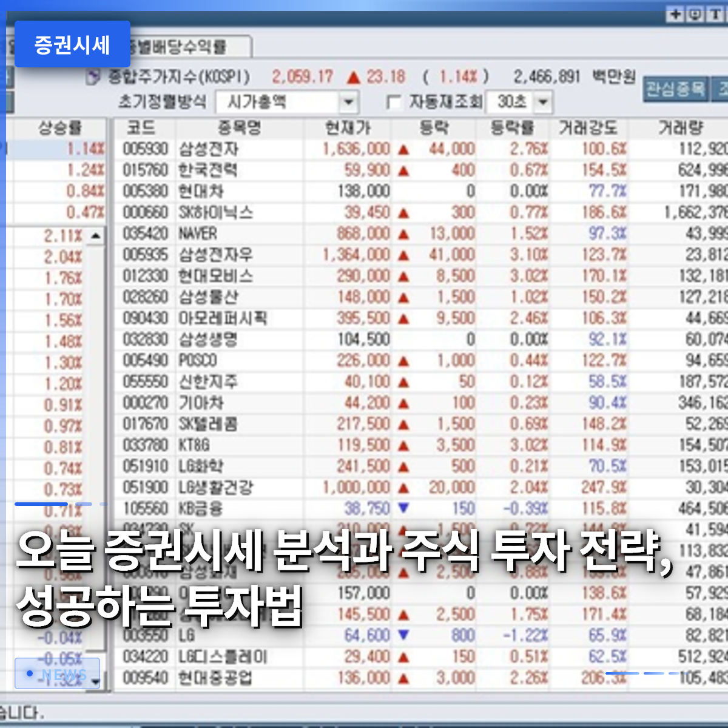Click the icon beside 종합주가지수(KOSPI)
The image size is (728, 728).
[93, 78]
